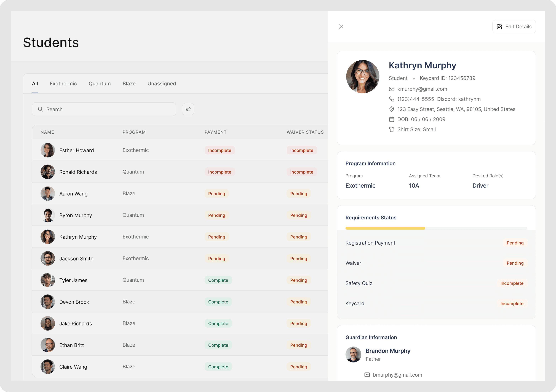The height and width of the screenshot is (392, 556).
Task: Switch to the Exothermic tab
Action: [63, 84]
